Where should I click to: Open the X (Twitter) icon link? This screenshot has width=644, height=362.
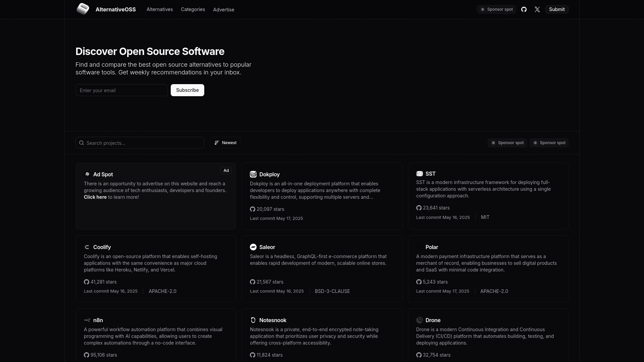537,9
